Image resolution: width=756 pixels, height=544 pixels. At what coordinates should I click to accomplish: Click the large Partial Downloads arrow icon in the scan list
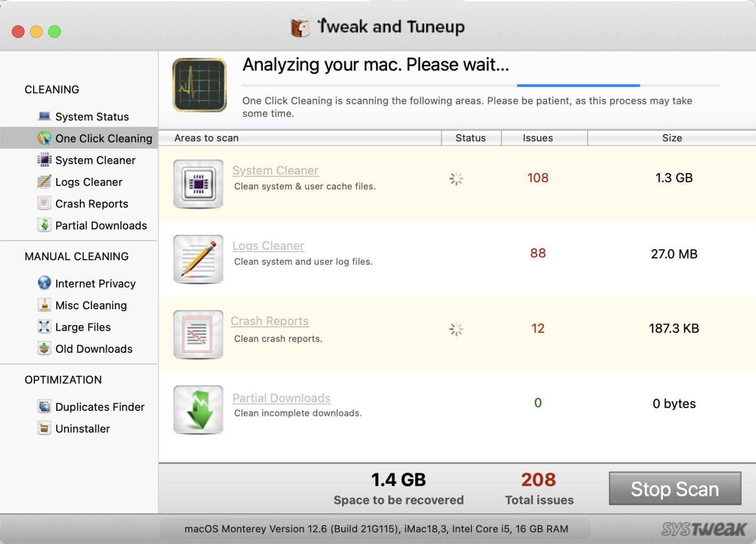198,409
